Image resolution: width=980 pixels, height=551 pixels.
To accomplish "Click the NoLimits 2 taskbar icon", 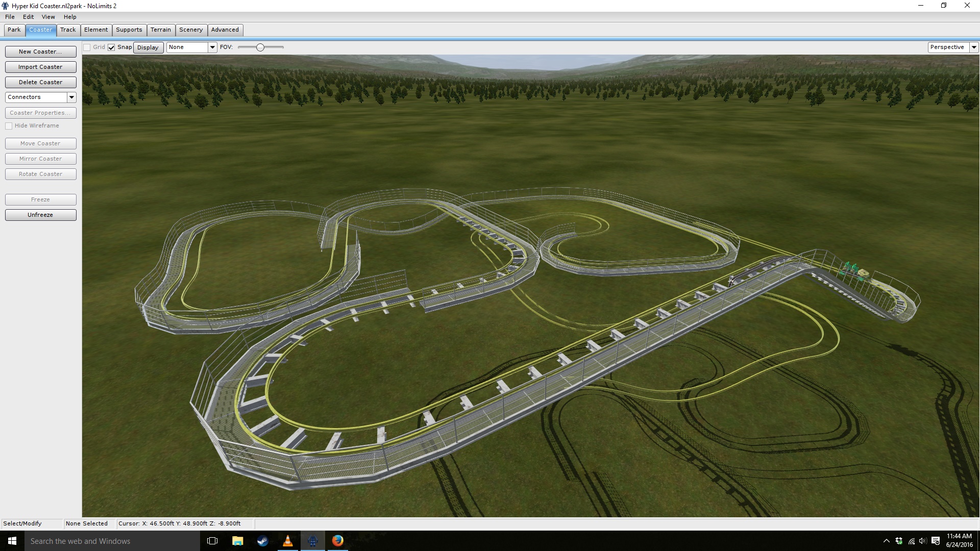I will 313,541.
